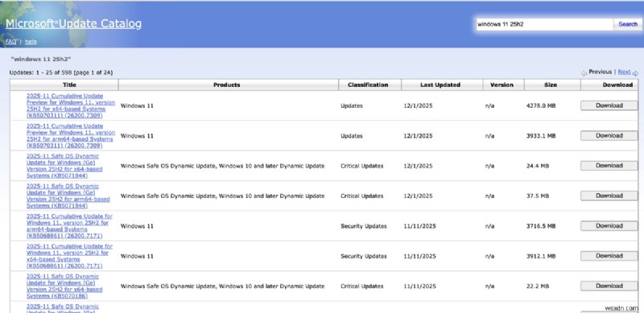This screenshot has width=644, height=313.
Task: Open KB5070186 x64 Safe OS Dynamic Update link
Action: 64,286
